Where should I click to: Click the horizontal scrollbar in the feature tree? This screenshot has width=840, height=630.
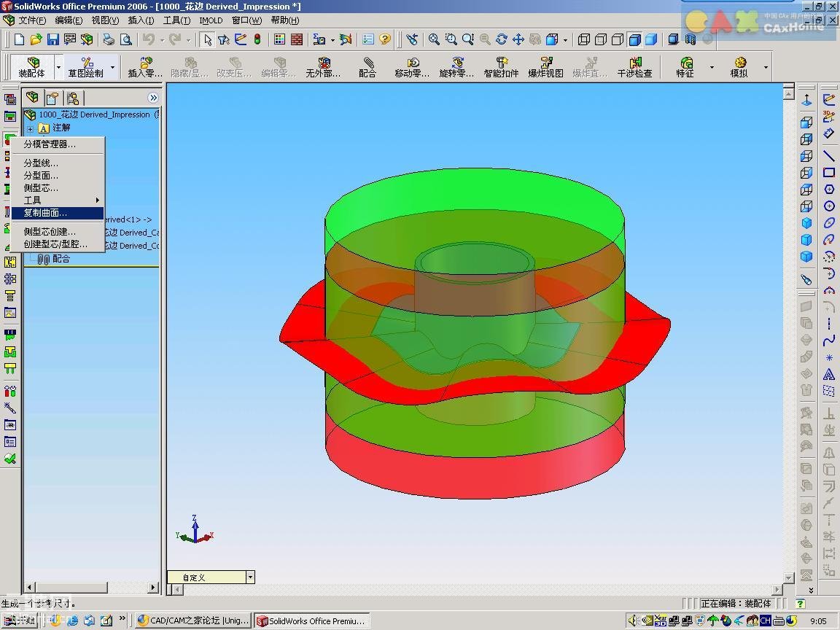click(92, 588)
